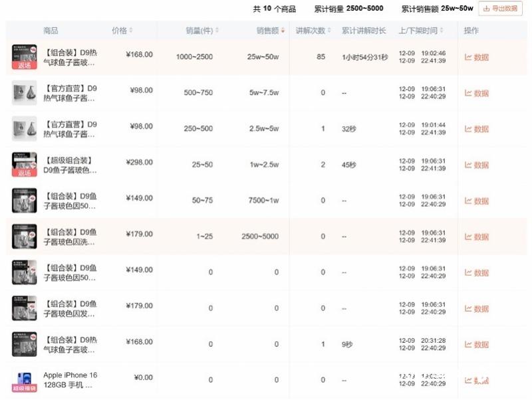Click the 导出数据 export button
The height and width of the screenshot is (400, 532).
click(501, 9)
